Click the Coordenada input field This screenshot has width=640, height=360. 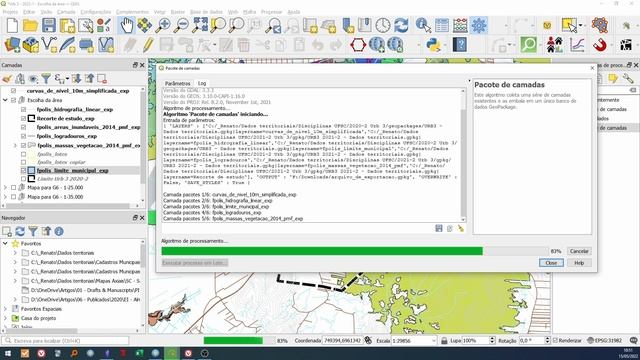tap(342, 340)
